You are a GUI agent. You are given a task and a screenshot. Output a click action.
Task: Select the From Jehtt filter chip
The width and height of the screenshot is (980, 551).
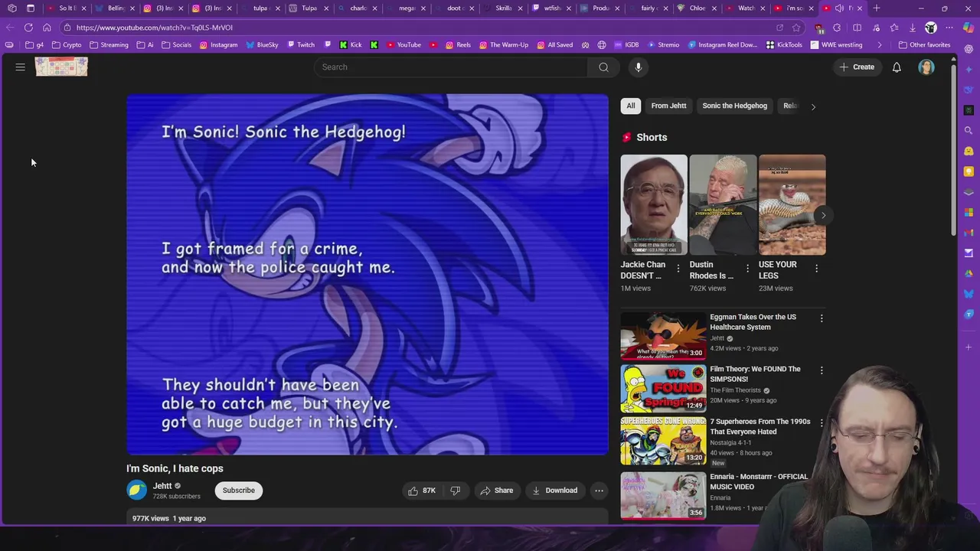click(668, 106)
